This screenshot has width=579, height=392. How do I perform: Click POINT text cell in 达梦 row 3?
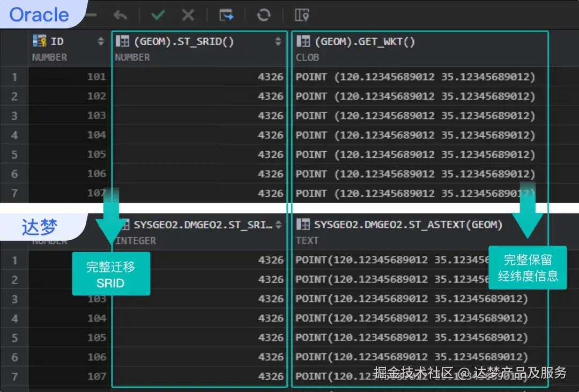(x=420, y=299)
